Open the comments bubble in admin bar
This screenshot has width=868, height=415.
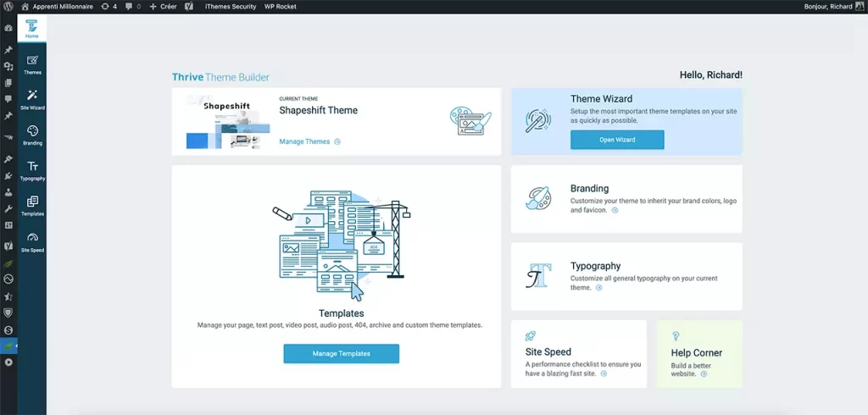click(133, 7)
